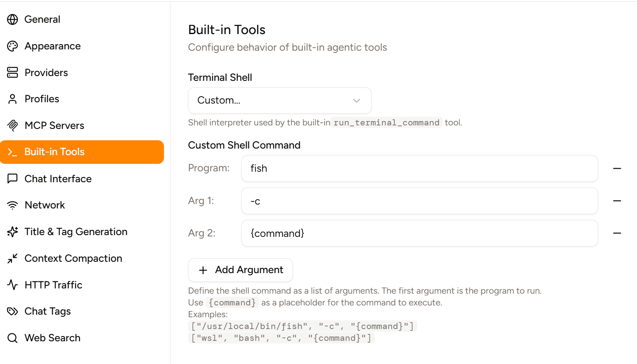The width and height of the screenshot is (637, 364).
Task: Click the globe icon next to General
Action: tap(13, 19)
